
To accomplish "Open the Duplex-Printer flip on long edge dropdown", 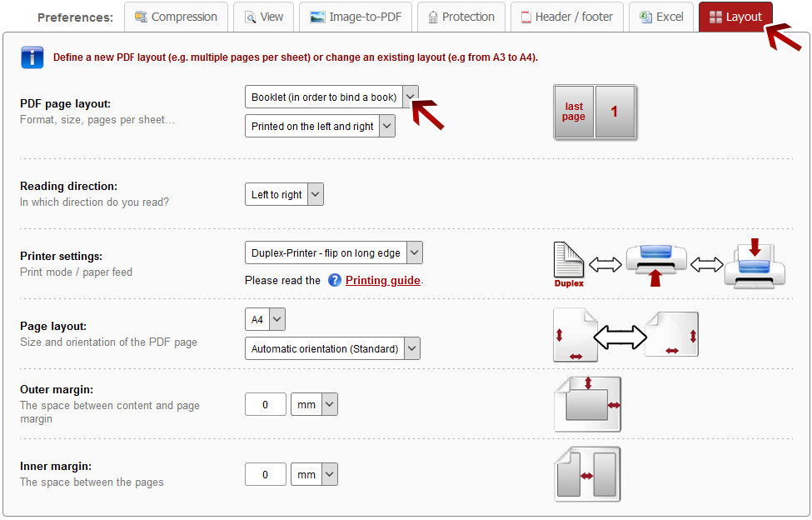I will (x=333, y=253).
